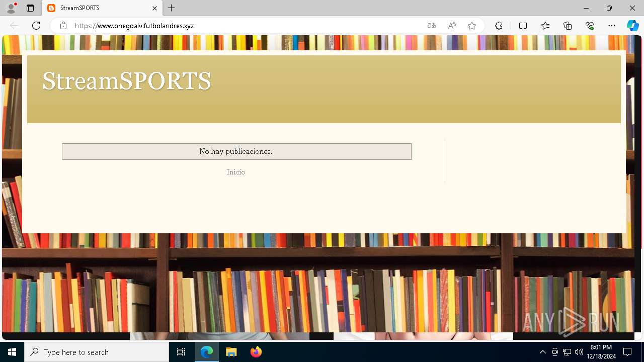This screenshot has width=644, height=362.
Task: Click the StreamSPORTS blog title
Action: (x=127, y=81)
